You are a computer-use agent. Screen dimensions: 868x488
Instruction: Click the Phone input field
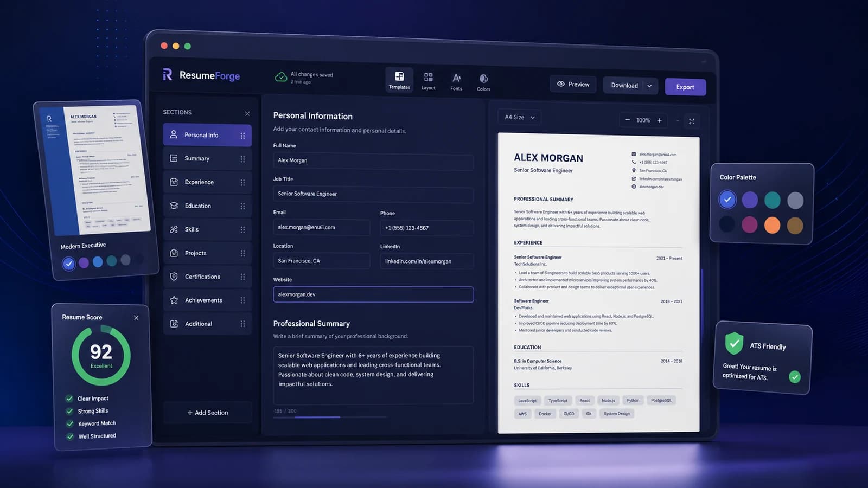click(427, 228)
